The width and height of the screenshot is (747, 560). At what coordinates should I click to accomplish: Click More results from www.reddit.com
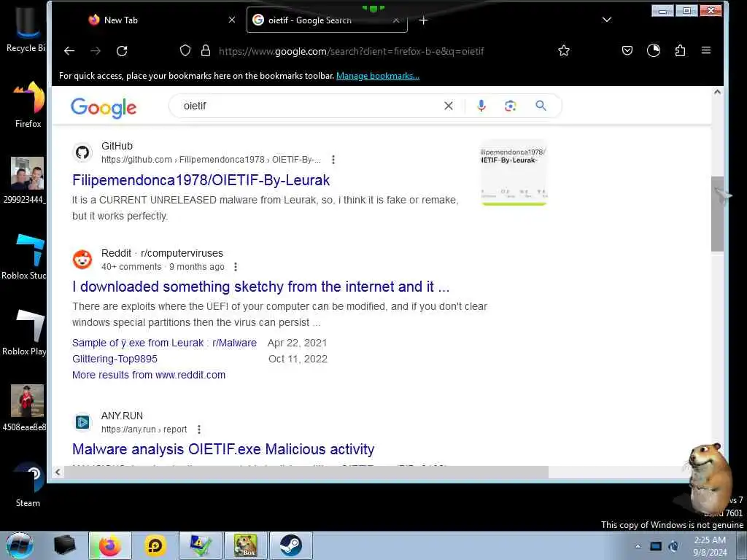pyautogui.click(x=149, y=375)
